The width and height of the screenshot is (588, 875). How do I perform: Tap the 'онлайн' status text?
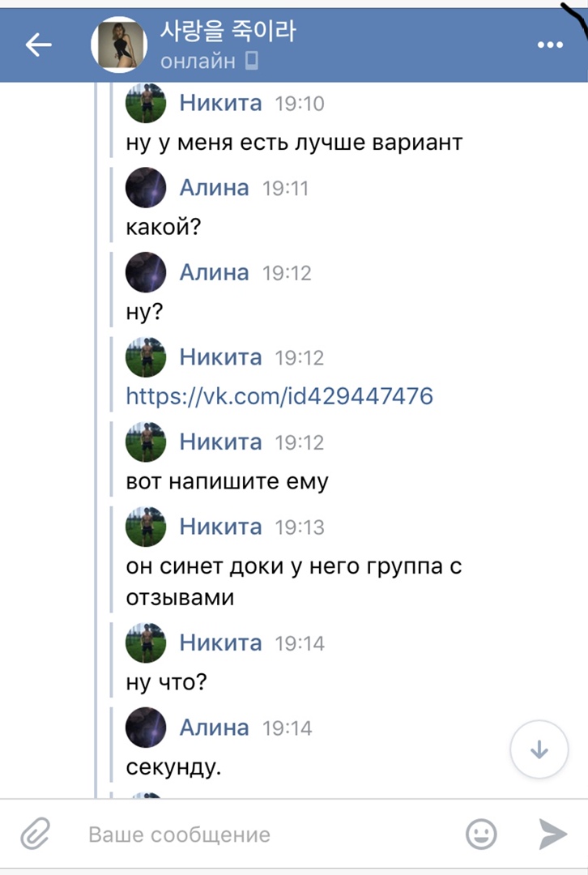coord(198,61)
